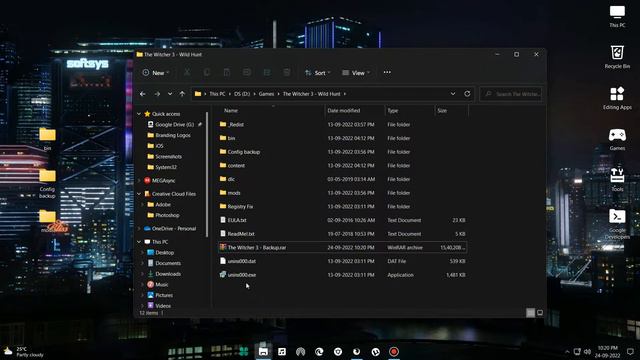
Task: Open the See more ellipsis menu
Action: click(387, 73)
